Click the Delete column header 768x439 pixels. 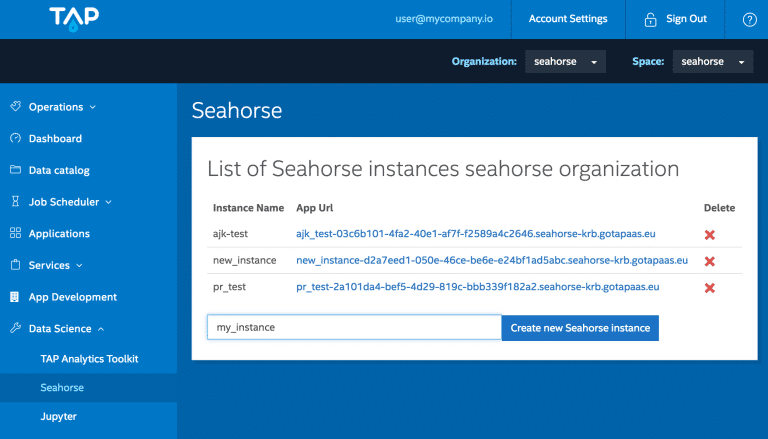coord(719,208)
